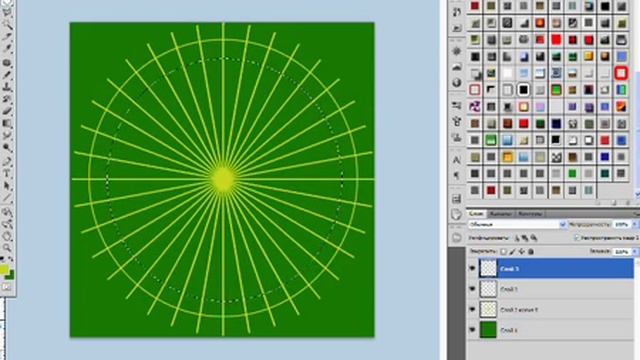
Task: Select the History Brush tool
Action: [7, 99]
